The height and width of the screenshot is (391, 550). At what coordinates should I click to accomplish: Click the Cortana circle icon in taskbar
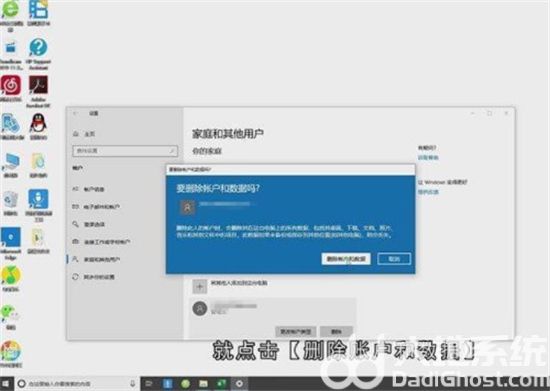[x=21, y=384]
